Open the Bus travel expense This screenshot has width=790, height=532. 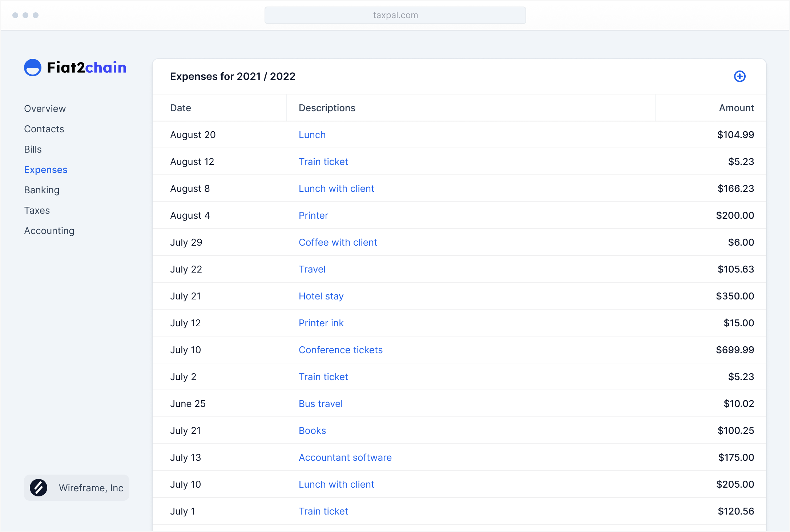(321, 404)
